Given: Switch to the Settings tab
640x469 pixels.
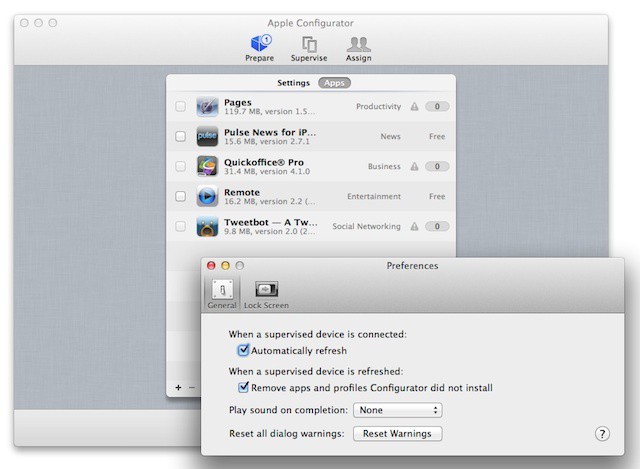Looking at the screenshot, I should point(294,83).
